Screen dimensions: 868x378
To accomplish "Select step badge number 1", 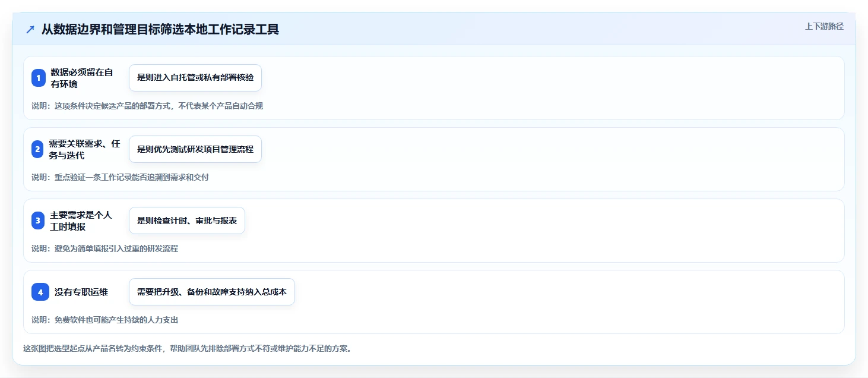I will pyautogui.click(x=39, y=78).
